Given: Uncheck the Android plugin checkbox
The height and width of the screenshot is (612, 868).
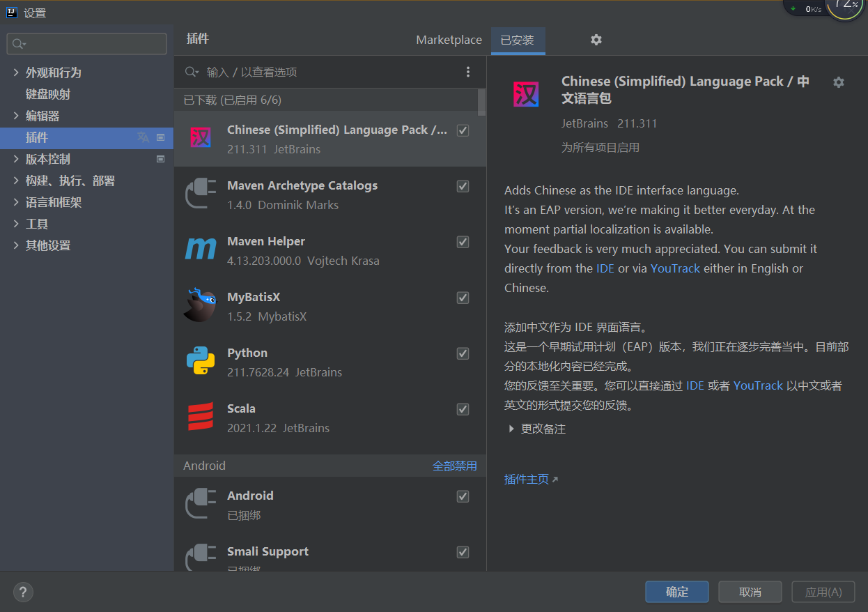Looking at the screenshot, I should coord(463,496).
